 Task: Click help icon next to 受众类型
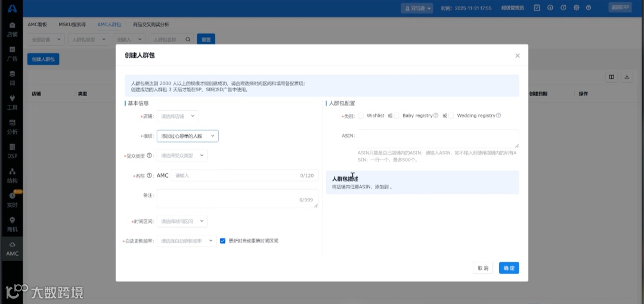pyautogui.click(x=149, y=156)
